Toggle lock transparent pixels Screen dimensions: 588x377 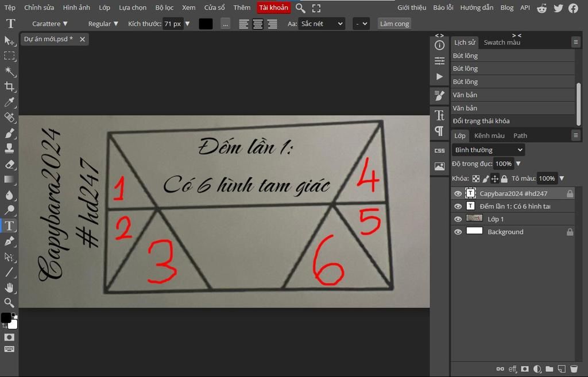click(476, 179)
